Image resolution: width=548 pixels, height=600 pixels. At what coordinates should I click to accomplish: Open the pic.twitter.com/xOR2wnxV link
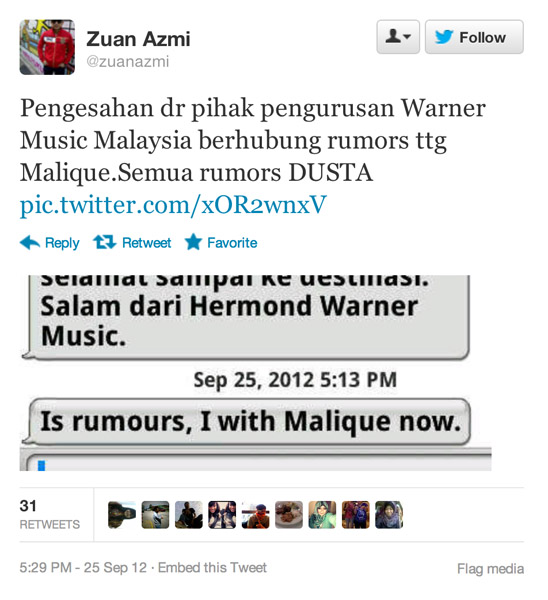coord(173,205)
